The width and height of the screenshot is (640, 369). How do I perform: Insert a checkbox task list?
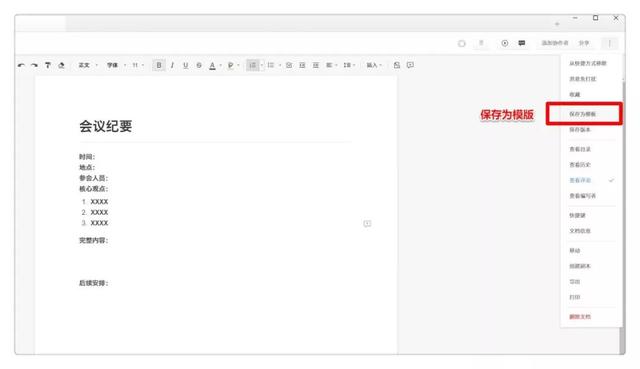coord(289,65)
